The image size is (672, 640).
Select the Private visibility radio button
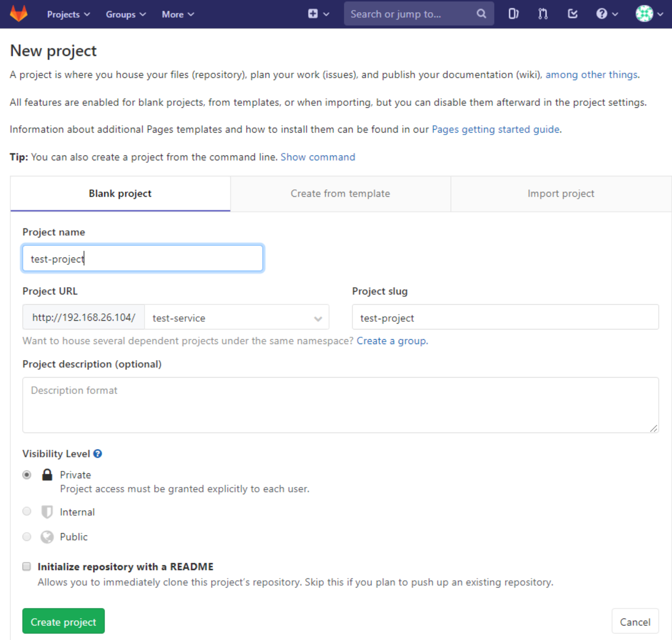coord(27,474)
